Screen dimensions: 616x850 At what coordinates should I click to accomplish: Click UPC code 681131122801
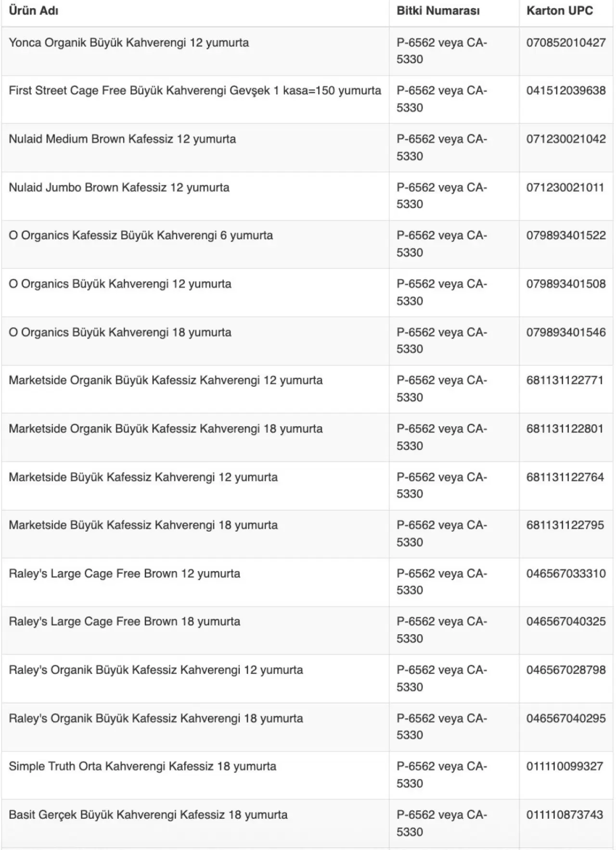pyautogui.click(x=565, y=429)
